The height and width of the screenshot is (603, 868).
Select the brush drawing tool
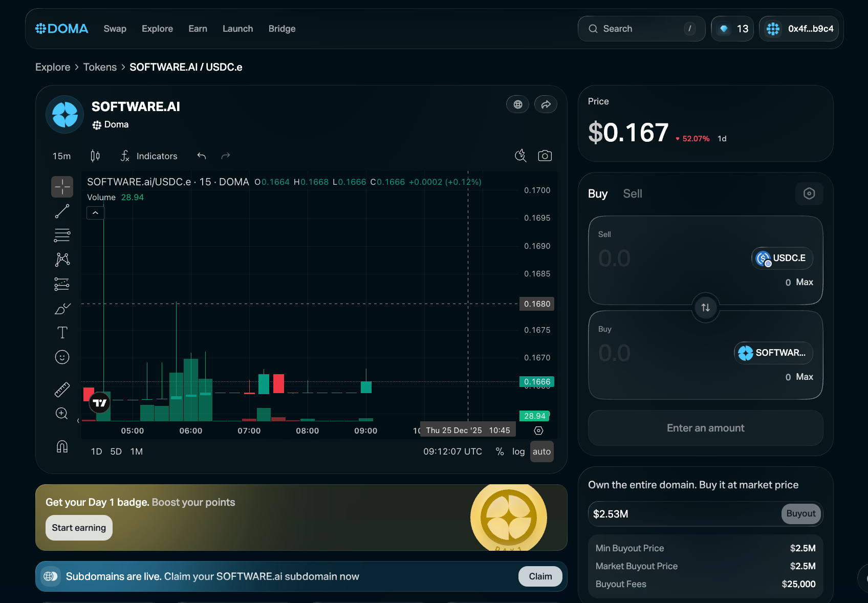(x=62, y=309)
